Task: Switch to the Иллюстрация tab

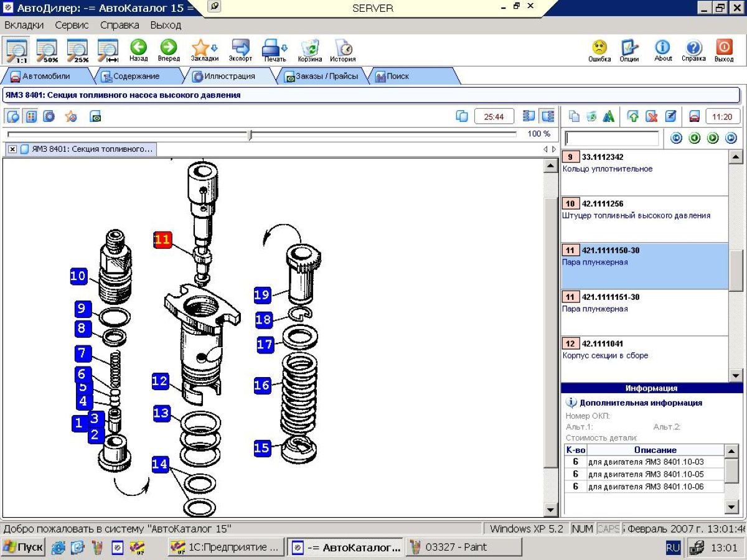Action: point(229,76)
